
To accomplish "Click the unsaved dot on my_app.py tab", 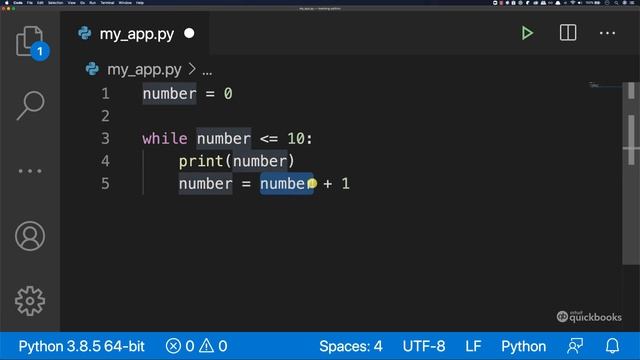I will pos(189,33).
